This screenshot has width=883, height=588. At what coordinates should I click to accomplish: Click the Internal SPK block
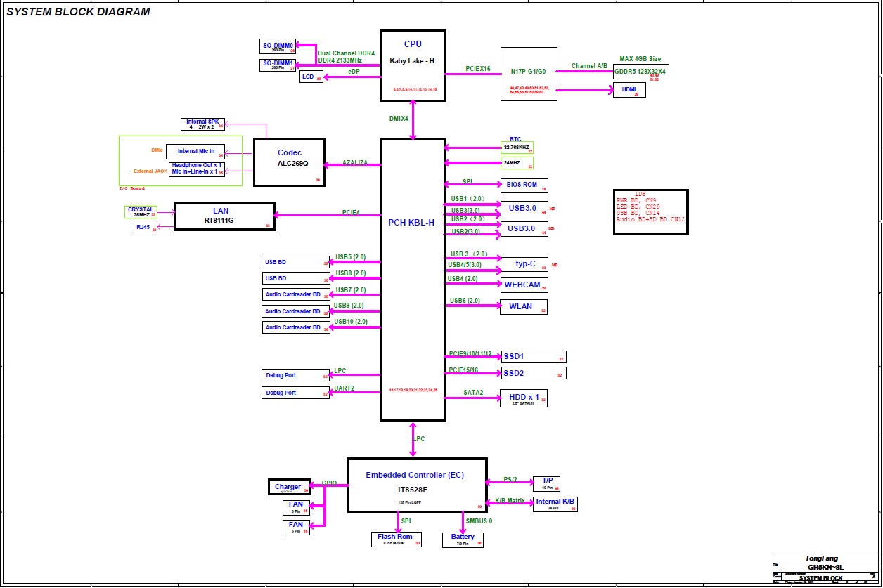[x=203, y=124]
